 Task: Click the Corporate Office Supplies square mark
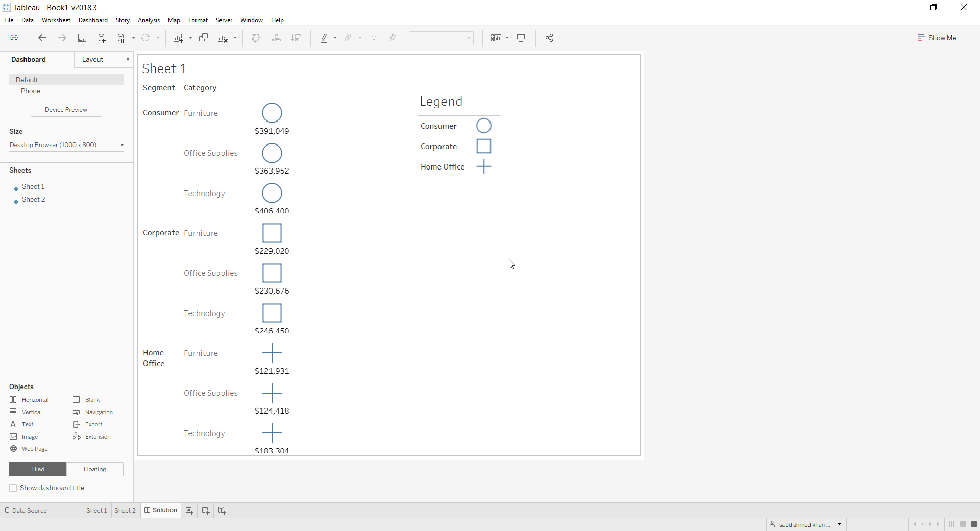coord(272,273)
